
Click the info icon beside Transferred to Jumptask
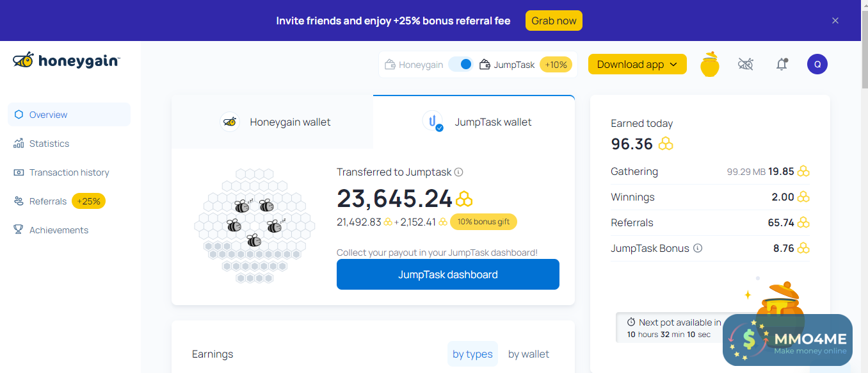[458, 172]
